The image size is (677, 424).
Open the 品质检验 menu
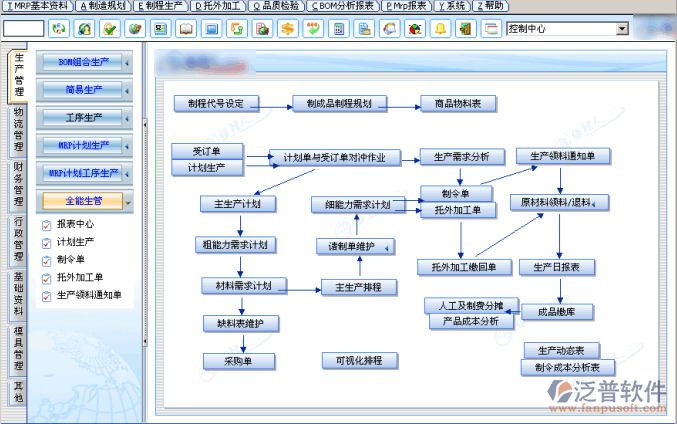pos(276,6)
